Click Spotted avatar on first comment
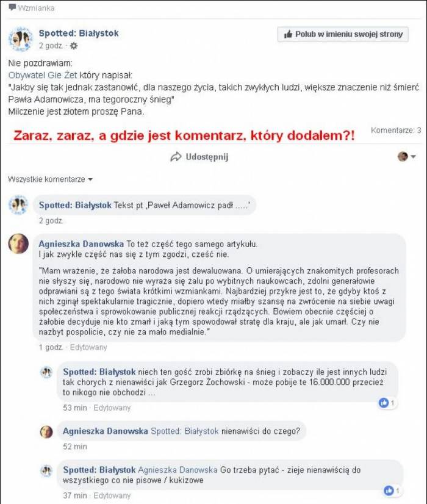The width and height of the screenshot is (427, 504). point(18,204)
